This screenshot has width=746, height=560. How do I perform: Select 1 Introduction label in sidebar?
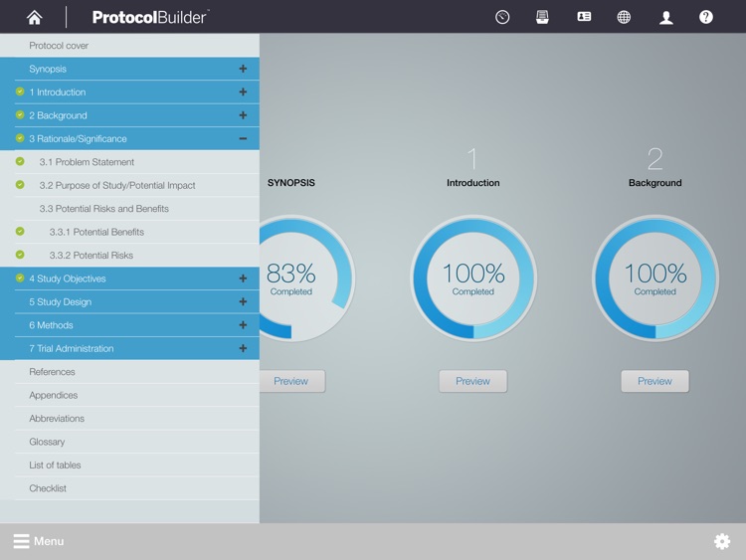tap(58, 92)
